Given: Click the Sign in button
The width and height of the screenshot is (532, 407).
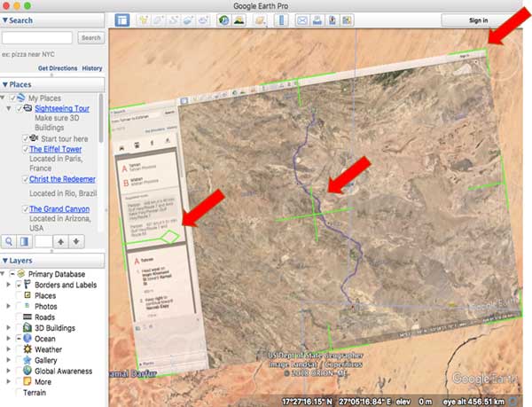Looking at the screenshot, I should tap(478, 20).
